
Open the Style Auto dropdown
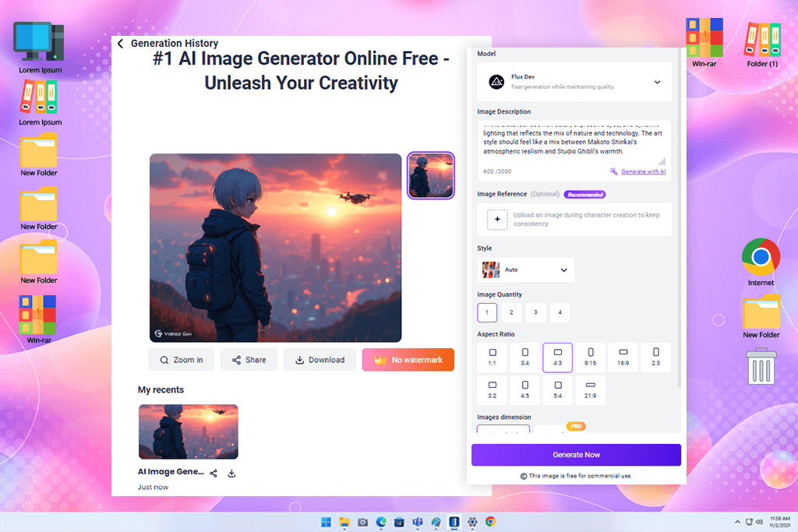tap(526, 270)
